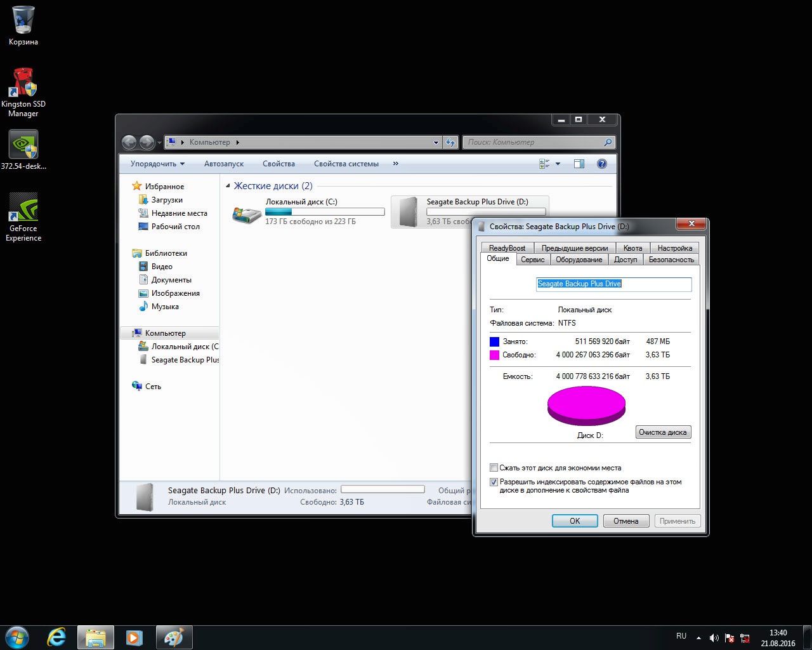Click Свойства системы in Explorer toolbar
The image size is (812, 650).
pos(346,164)
